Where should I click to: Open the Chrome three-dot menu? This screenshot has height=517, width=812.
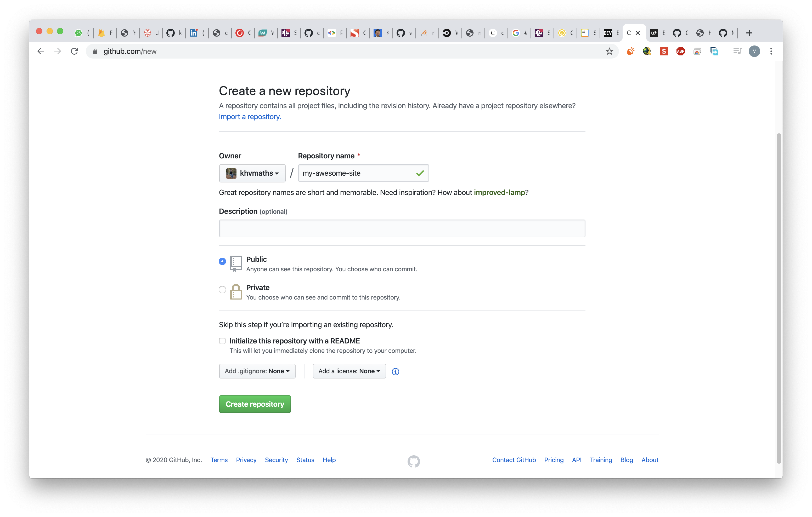[x=771, y=51]
